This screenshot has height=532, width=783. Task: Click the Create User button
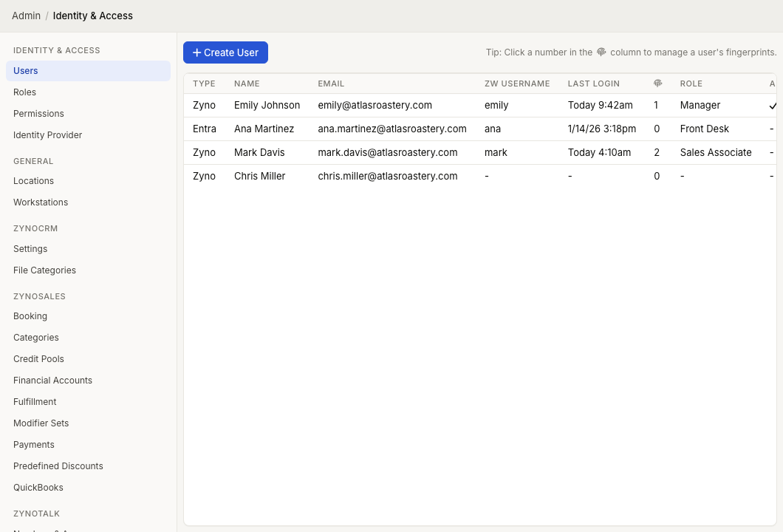226,52
